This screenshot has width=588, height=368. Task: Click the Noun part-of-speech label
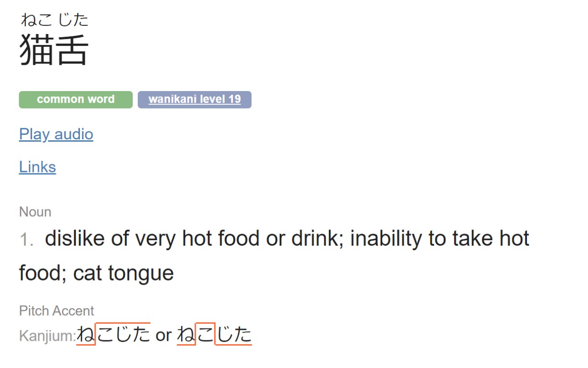[x=35, y=212]
